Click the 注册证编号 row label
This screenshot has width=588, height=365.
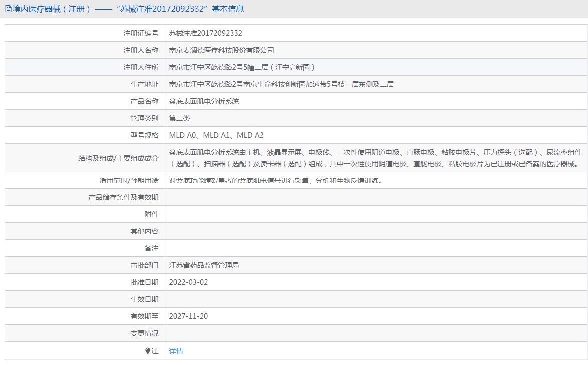[x=141, y=33]
